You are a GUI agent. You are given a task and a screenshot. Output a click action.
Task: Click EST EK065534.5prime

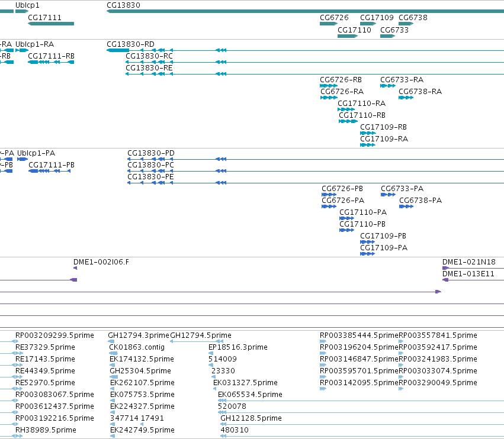[361, 401]
